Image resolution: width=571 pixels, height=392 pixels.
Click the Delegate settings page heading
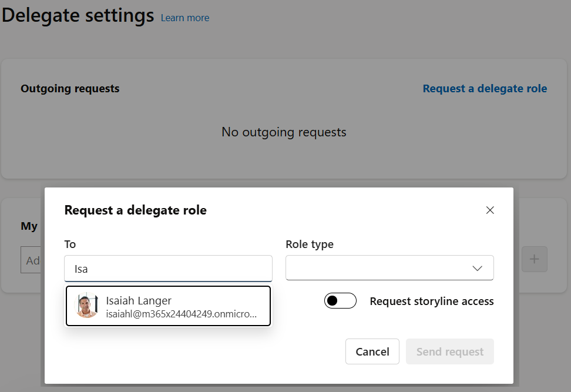tap(77, 15)
